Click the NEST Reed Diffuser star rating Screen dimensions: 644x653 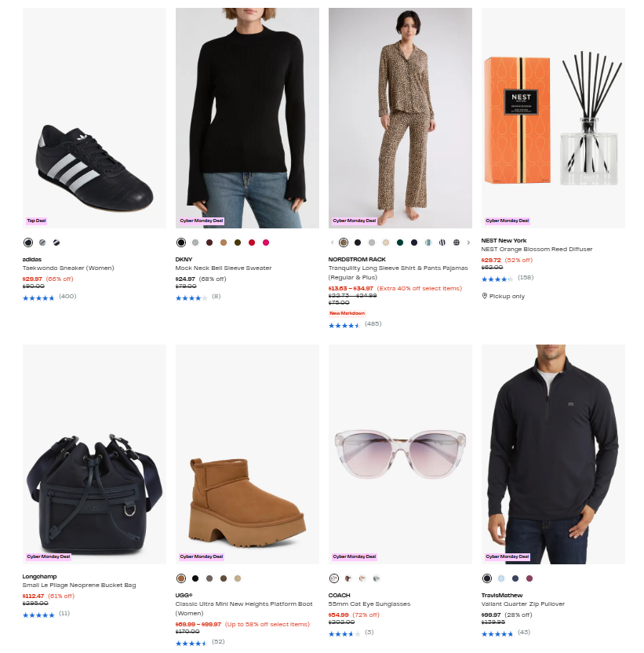497,279
